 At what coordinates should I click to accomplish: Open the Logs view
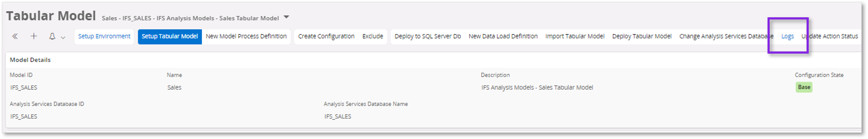(x=787, y=36)
